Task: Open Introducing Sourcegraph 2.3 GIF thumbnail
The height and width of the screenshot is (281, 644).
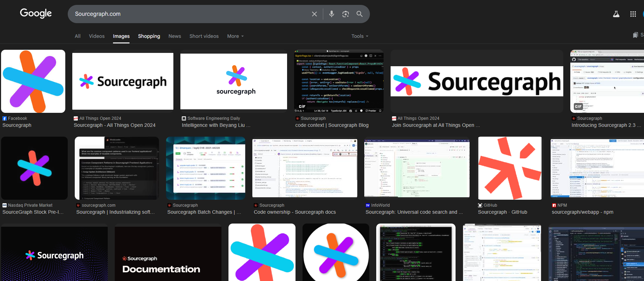Action: [x=607, y=81]
